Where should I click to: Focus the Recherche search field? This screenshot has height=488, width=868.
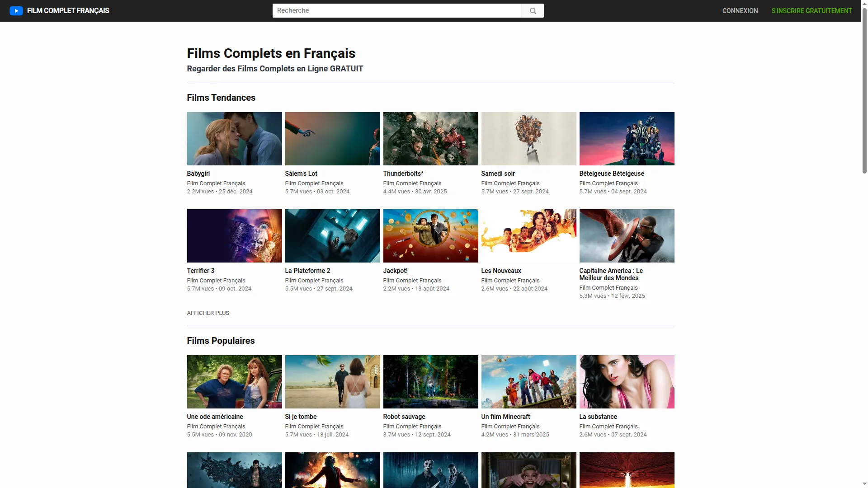tap(397, 11)
